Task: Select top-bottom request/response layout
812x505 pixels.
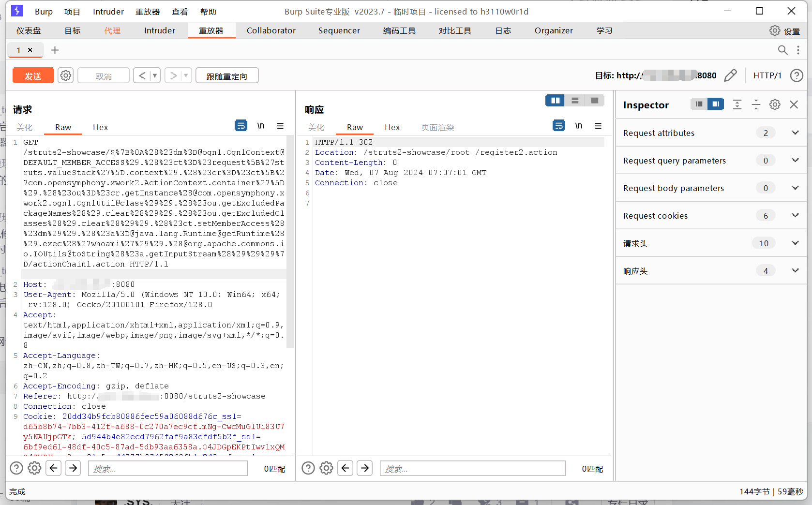Action: click(x=575, y=101)
